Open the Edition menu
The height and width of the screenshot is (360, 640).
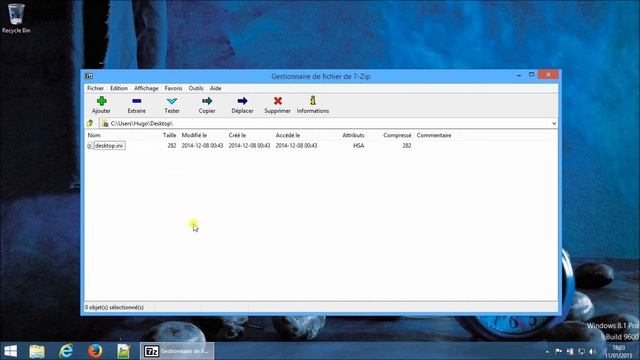click(x=119, y=88)
